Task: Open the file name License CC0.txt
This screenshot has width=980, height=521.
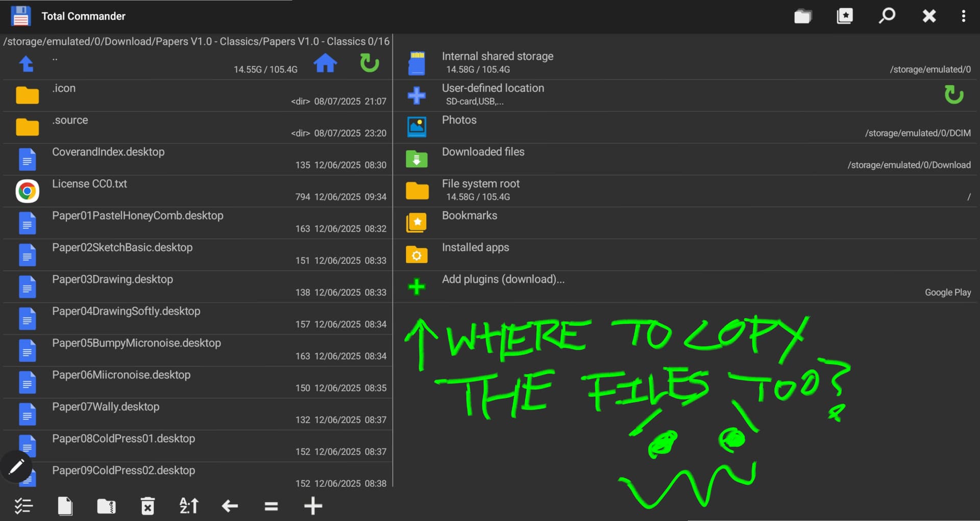Action: click(89, 184)
